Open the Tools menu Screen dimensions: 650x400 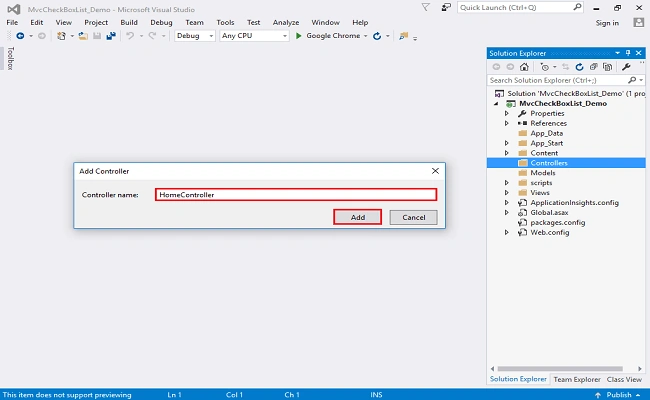coord(225,22)
